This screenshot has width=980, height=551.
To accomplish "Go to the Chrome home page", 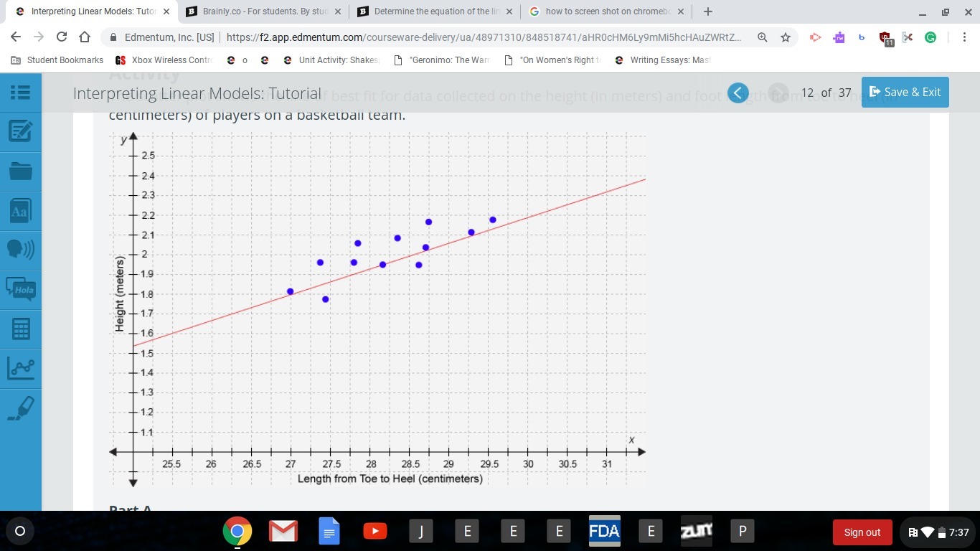I will click(x=85, y=37).
